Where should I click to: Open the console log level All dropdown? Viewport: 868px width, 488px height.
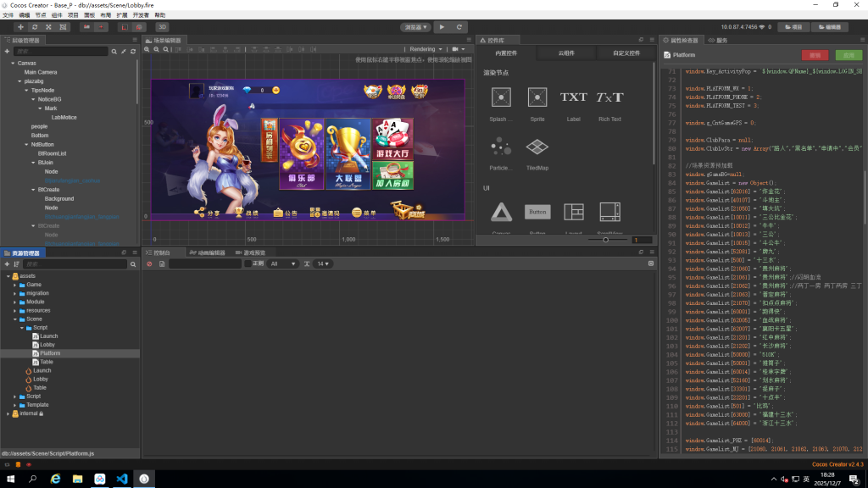[x=282, y=264]
